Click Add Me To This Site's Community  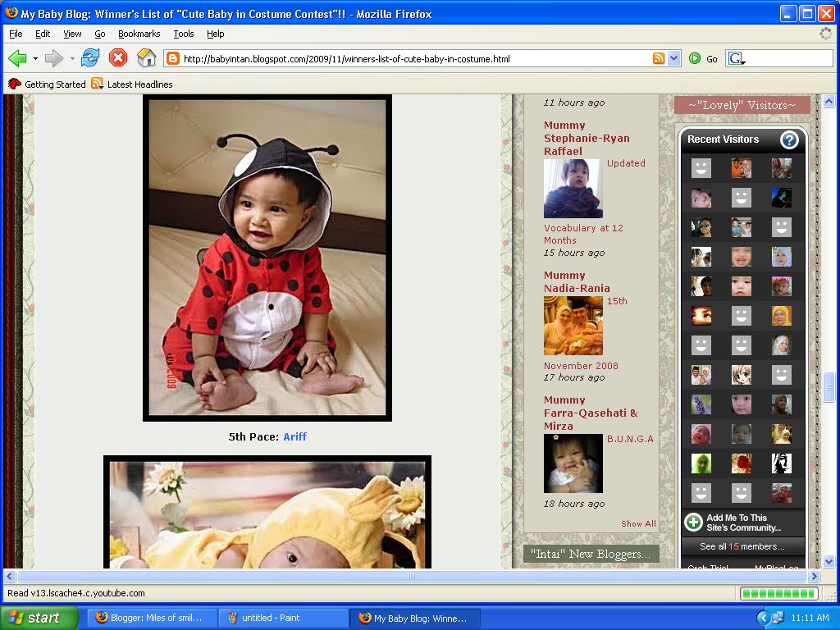coord(743,523)
